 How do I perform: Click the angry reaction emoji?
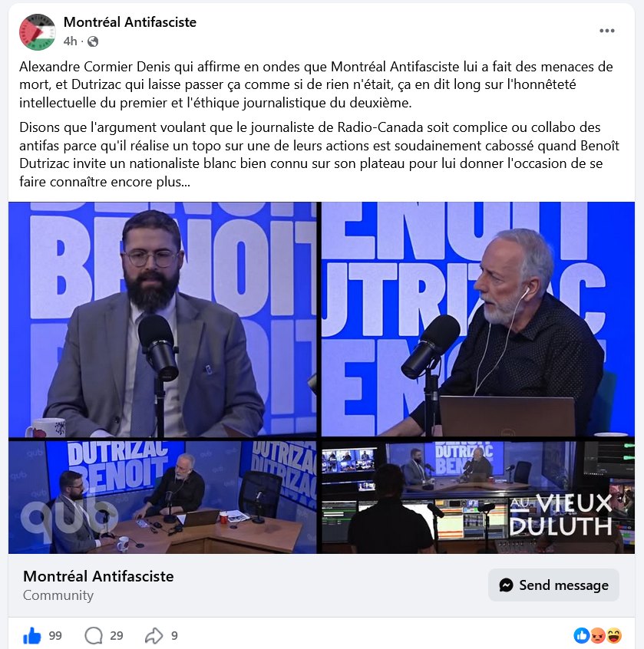[x=598, y=635]
